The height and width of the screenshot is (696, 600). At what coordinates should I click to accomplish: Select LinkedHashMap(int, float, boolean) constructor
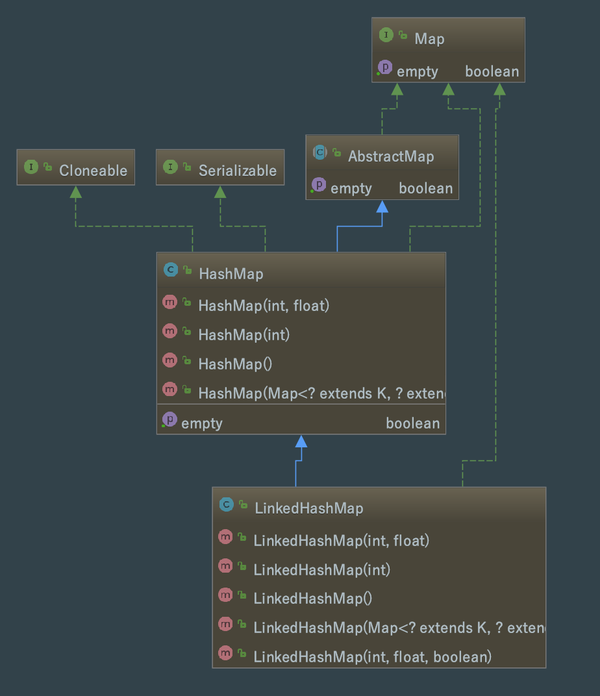[372, 657]
